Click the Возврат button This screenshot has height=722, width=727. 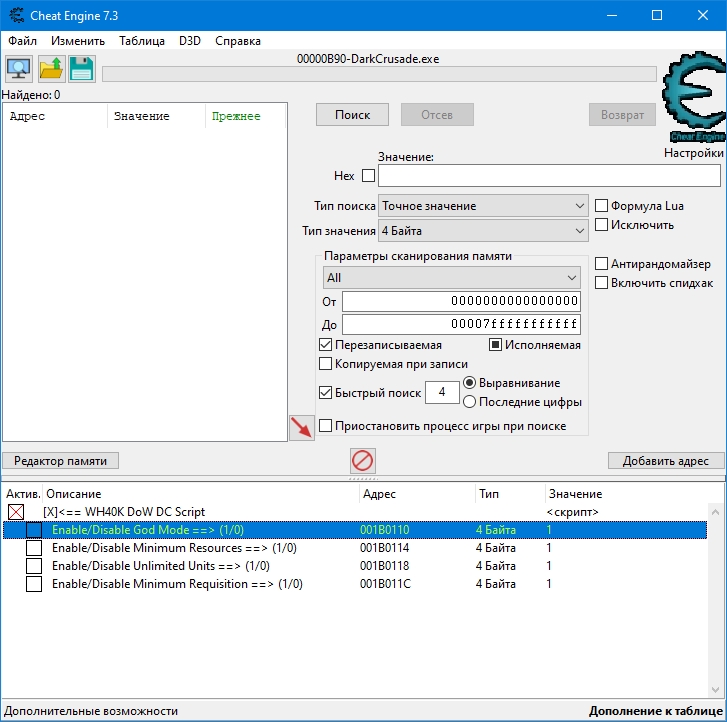(622, 115)
